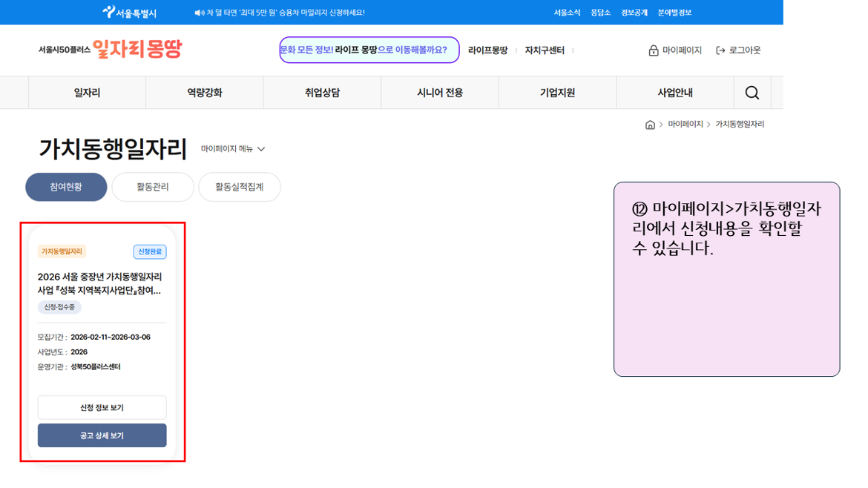Click the 공고 상세 보기 button
868x488 pixels.
click(x=102, y=435)
